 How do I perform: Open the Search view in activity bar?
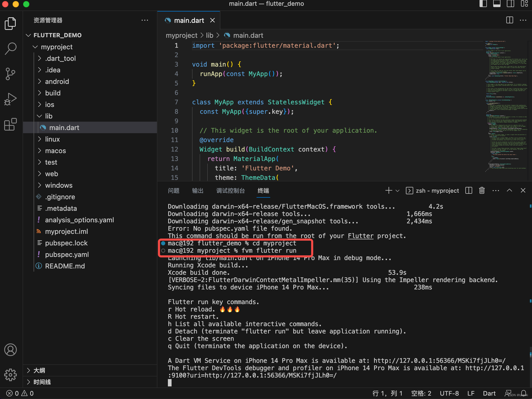click(10, 48)
